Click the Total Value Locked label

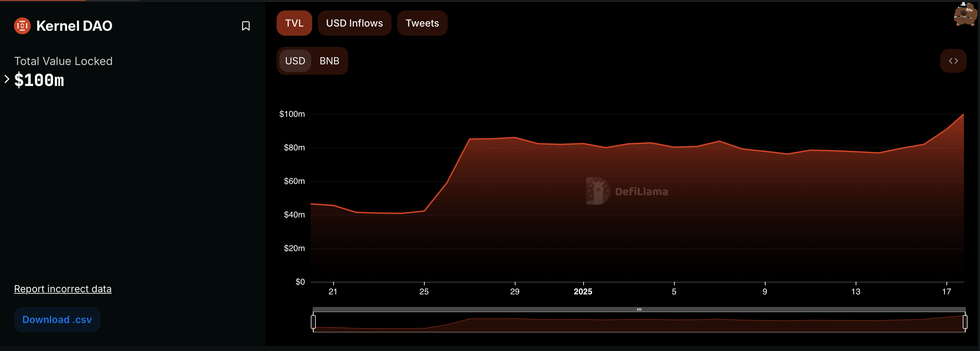pos(63,61)
